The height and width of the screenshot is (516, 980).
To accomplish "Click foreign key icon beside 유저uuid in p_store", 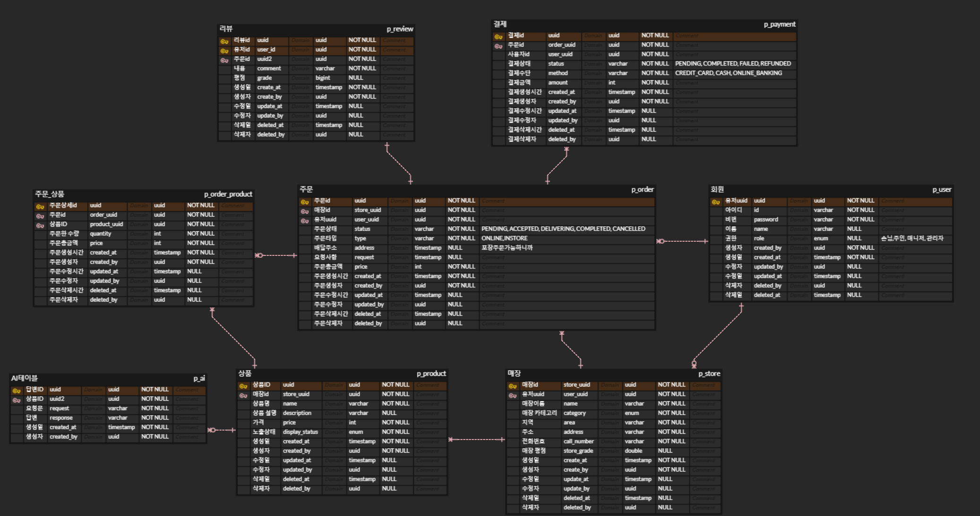I will coord(512,395).
